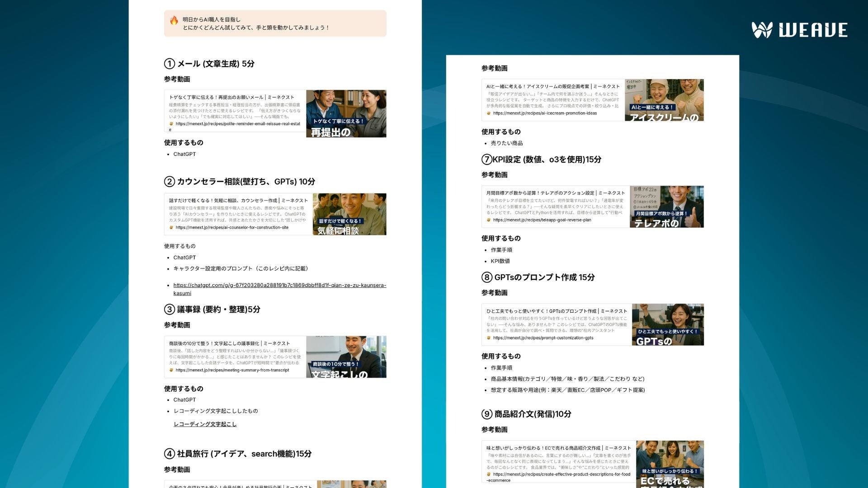Click heading ⑦ KPI設定 15分
868x488 pixels.
point(541,160)
